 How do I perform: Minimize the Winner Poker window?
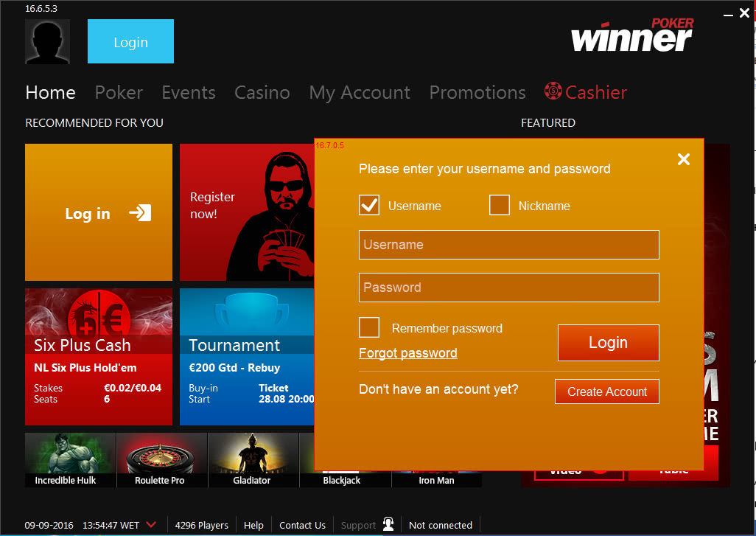pyautogui.click(x=728, y=15)
